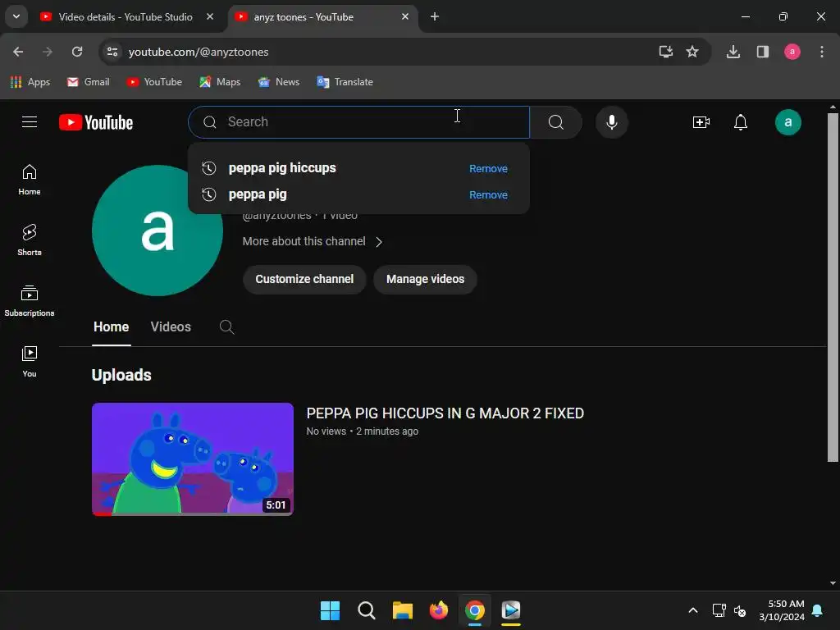The height and width of the screenshot is (630, 840).
Task: Open Chrome profile avatar
Action: [792, 52]
